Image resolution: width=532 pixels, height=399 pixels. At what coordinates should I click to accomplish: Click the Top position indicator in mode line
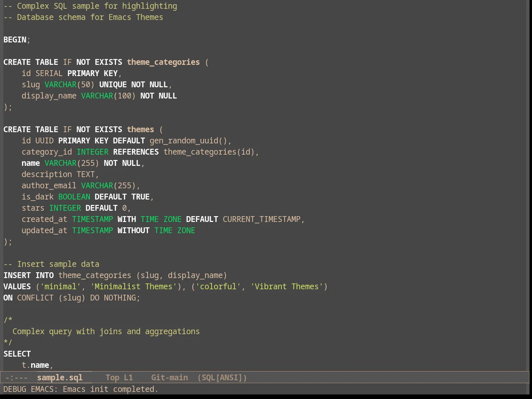click(112, 377)
